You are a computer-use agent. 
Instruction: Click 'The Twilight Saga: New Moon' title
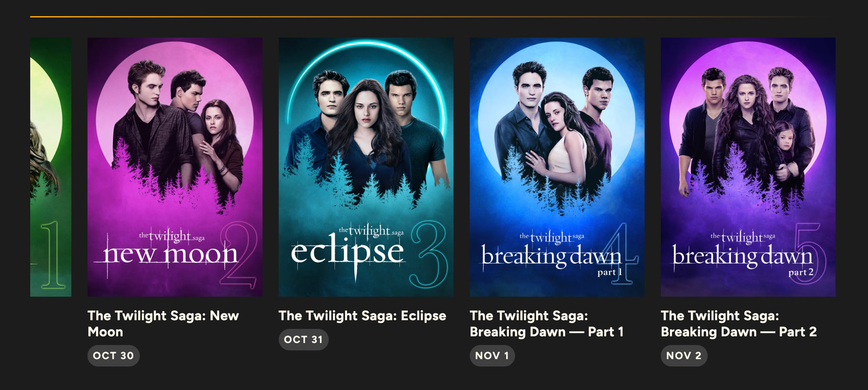[163, 323]
